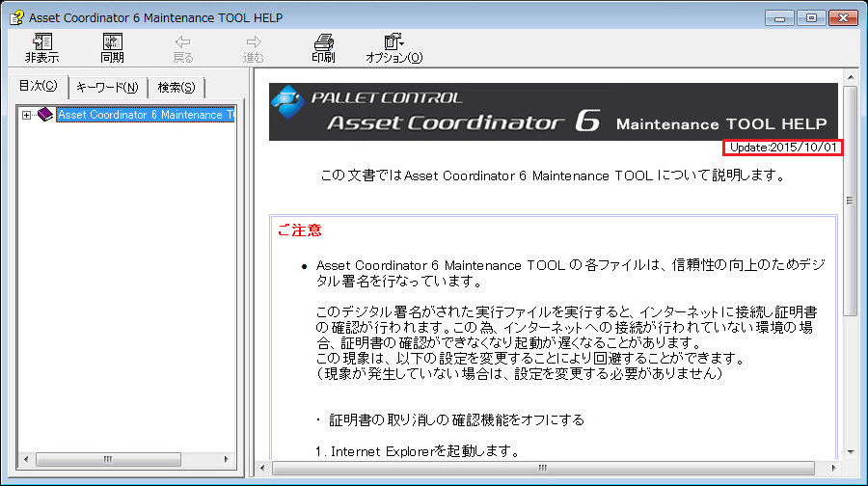Viewport: 868px width, 486px height.
Task: Switch to the キーワード(N) tab
Action: (107, 88)
